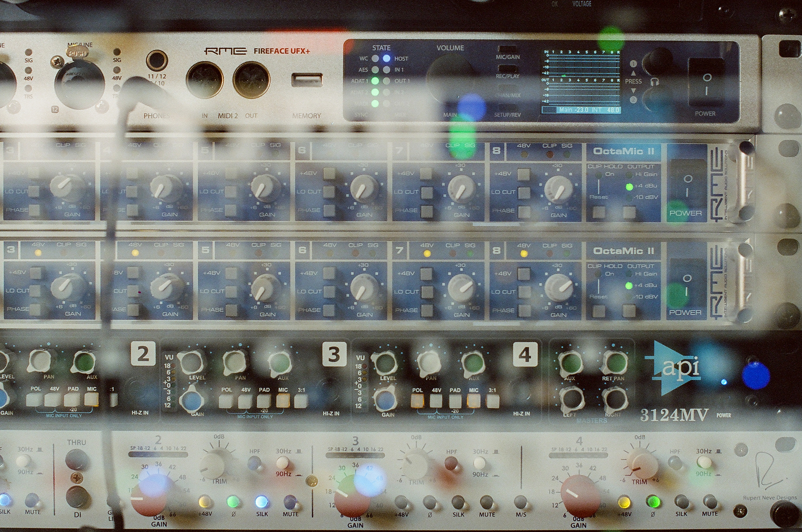Screen dimensions: 802x532
Task: Turn API channel 2 LEVEL knob
Action: 191,363
